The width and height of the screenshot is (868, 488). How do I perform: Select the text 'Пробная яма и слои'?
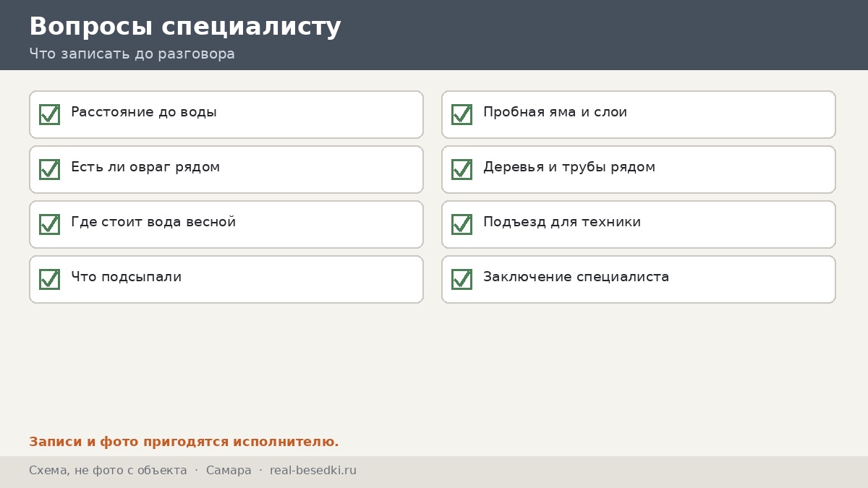(555, 112)
